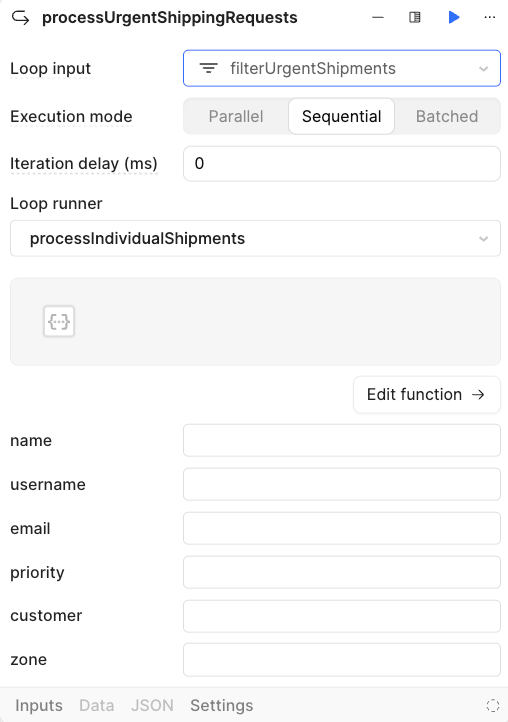Click the chevron on the Loop runner selector

click(483, 239)
